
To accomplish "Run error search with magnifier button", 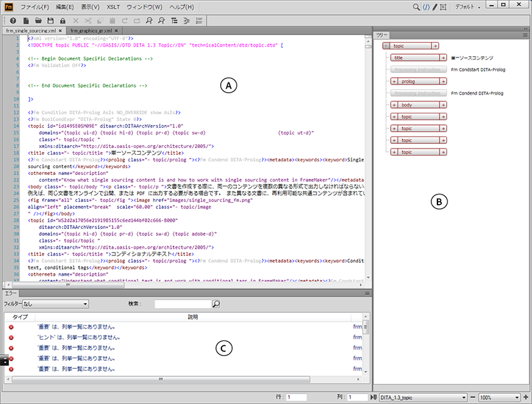I will pyautogui.click(x=216, y=304).
